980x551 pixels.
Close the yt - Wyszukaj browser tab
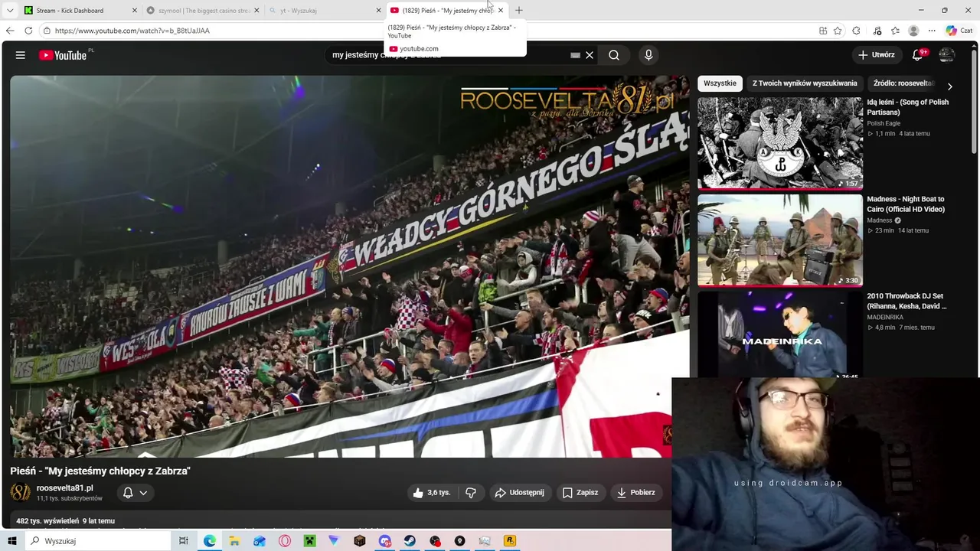click(378, 11)
